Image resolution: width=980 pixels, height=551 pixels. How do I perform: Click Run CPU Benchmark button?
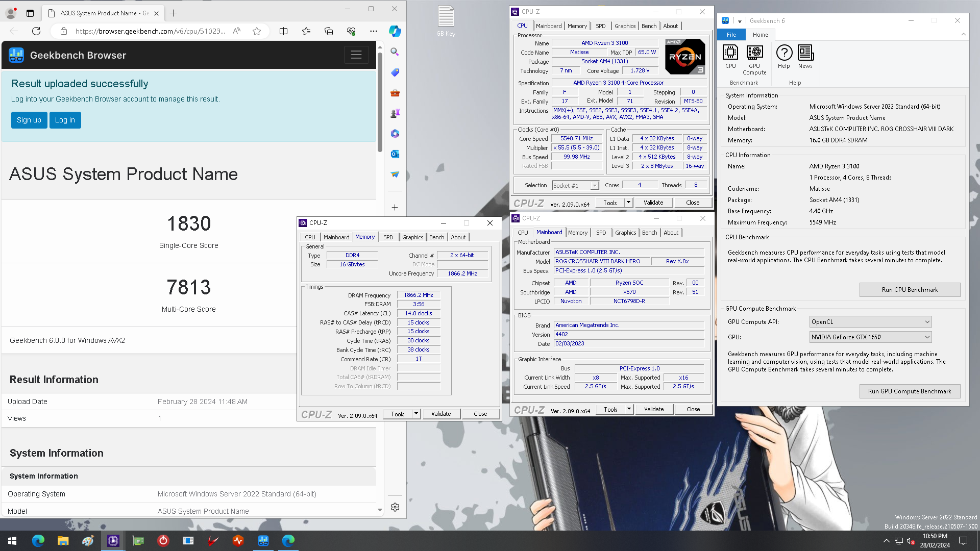[x=910, y=290]
